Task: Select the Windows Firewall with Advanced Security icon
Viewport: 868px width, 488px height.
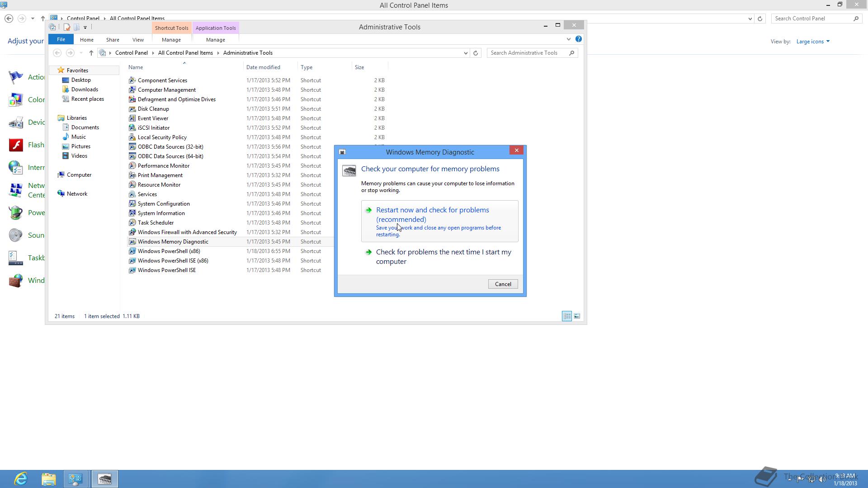Action: [x=132, y=232]
